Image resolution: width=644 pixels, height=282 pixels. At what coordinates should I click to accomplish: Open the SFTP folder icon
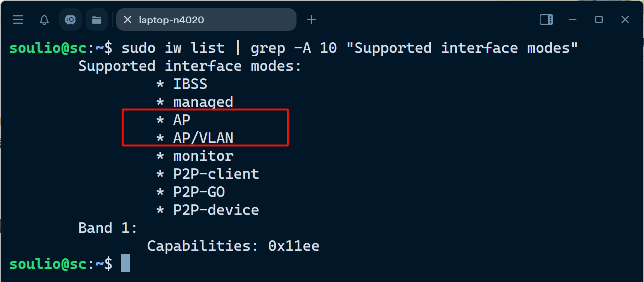pos(97,19)
